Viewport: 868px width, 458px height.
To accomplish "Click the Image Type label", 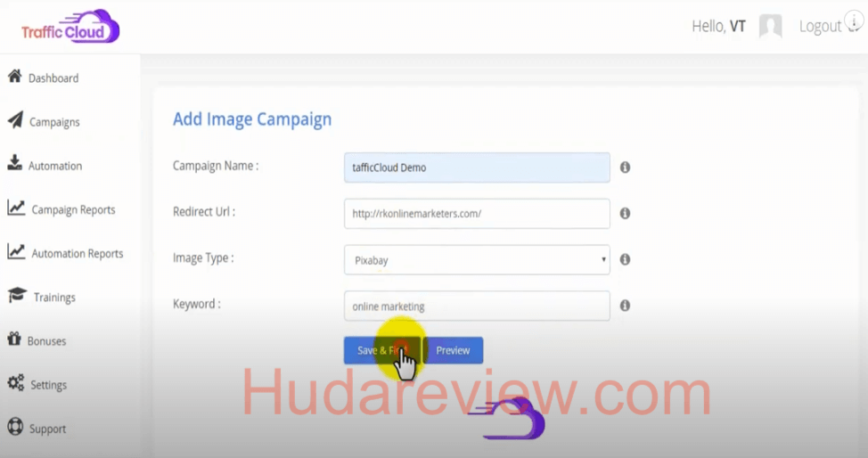I will point(203,258).
